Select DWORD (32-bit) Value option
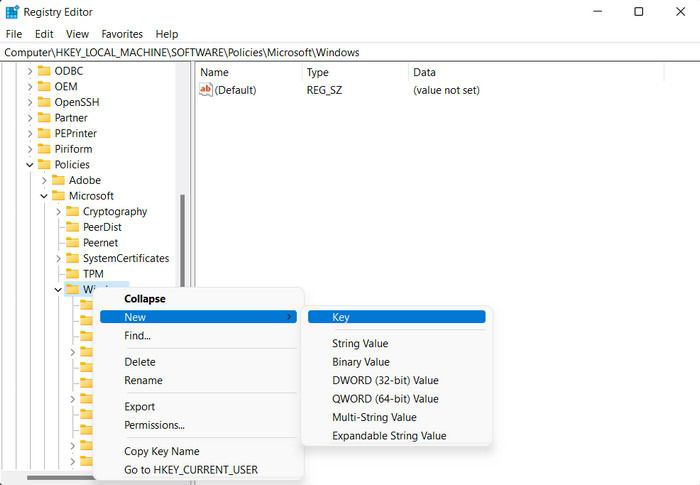The image size is (700, 485). [385, 380]
